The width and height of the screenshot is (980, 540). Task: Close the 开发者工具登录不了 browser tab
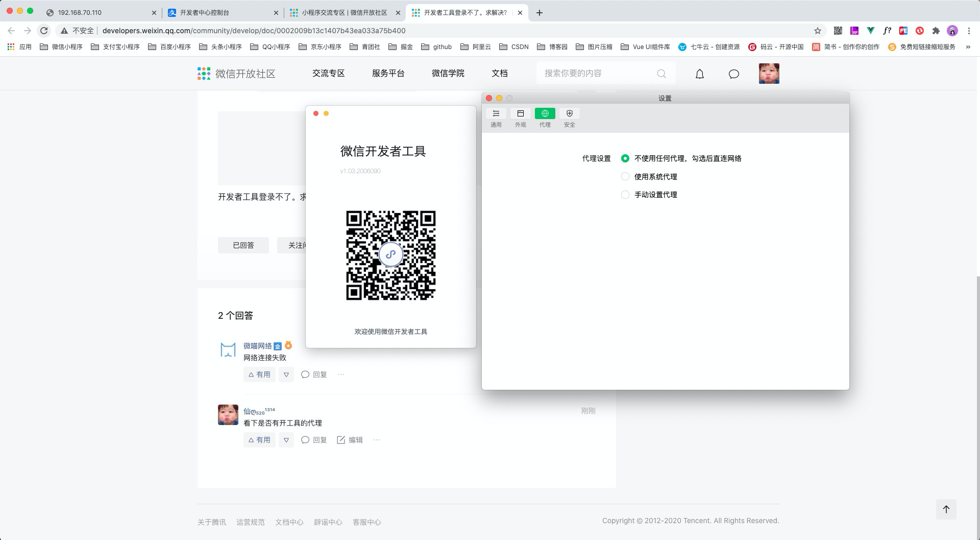click(x=520, y=12)
